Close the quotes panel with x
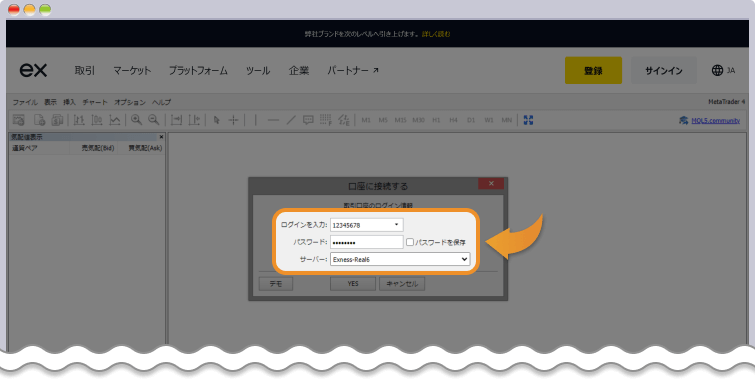The image size is (755, 382). [161, 137]
